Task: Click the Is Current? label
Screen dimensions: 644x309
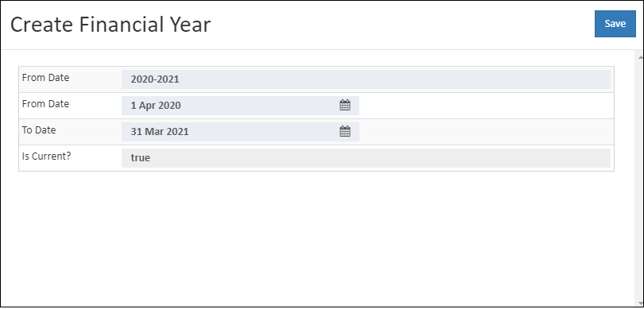Action: coord(46,156)
